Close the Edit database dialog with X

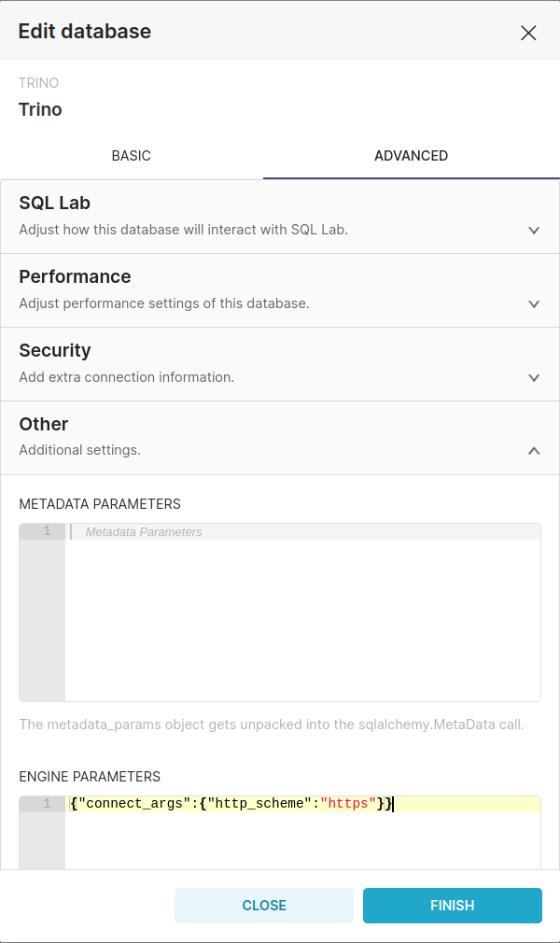pyautogui.click(x=528, y=33)
